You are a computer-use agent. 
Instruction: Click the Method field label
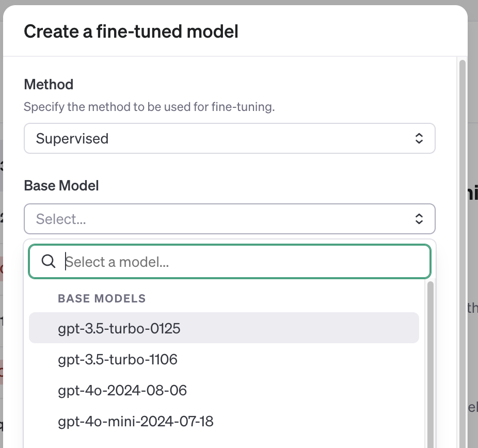pyautogui.click(x=49, y=85)
